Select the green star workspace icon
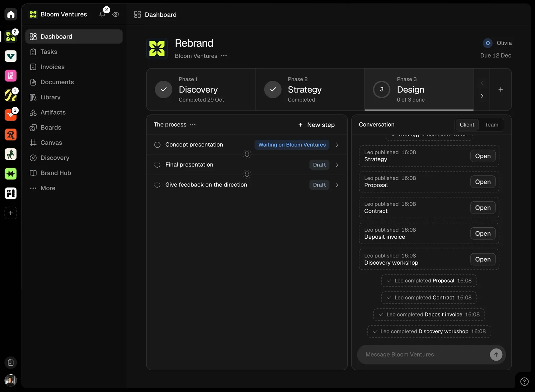Viewport: 535px width, 392px height. (11, 174)
